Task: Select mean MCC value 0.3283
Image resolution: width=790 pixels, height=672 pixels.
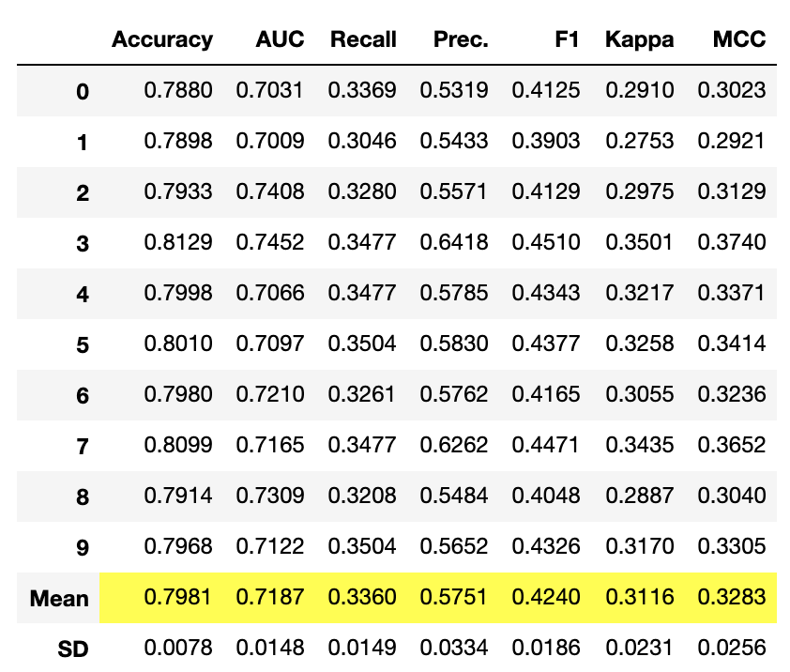Action: (x=732, y=597)
